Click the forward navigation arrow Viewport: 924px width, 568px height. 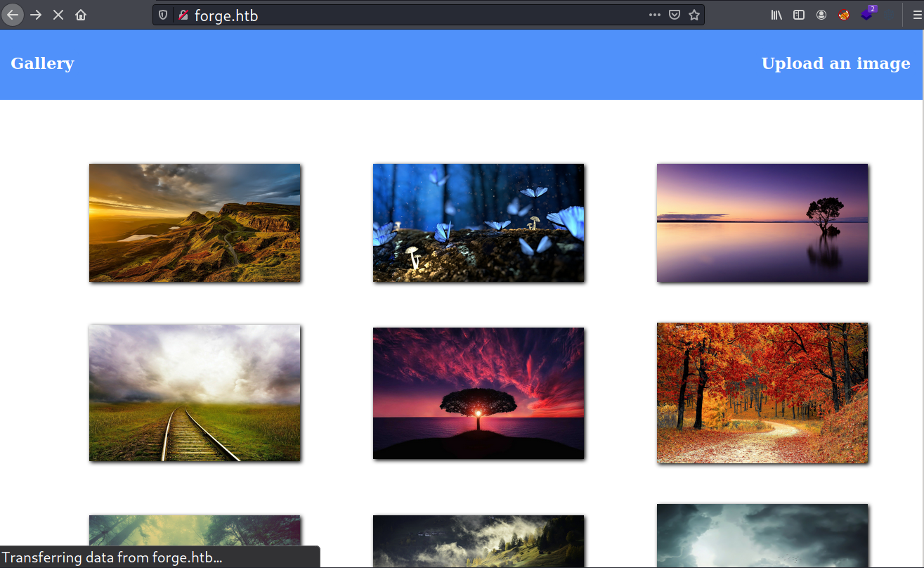(x=36, y=15)
